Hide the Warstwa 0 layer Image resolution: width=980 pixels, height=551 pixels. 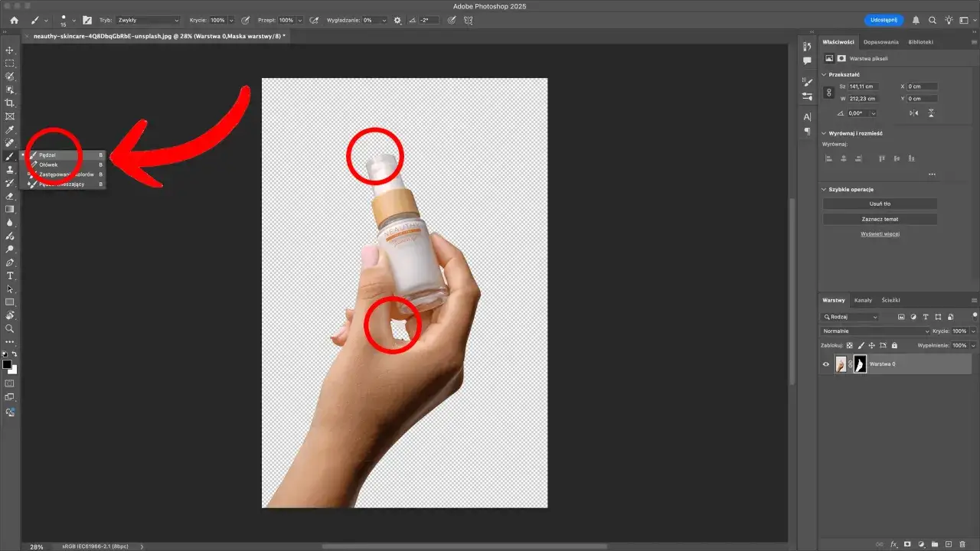pos(826,364)
